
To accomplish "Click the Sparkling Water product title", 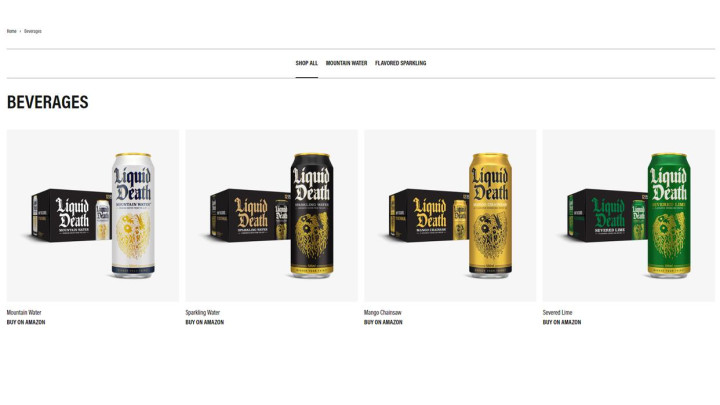I will click(202, 312).
